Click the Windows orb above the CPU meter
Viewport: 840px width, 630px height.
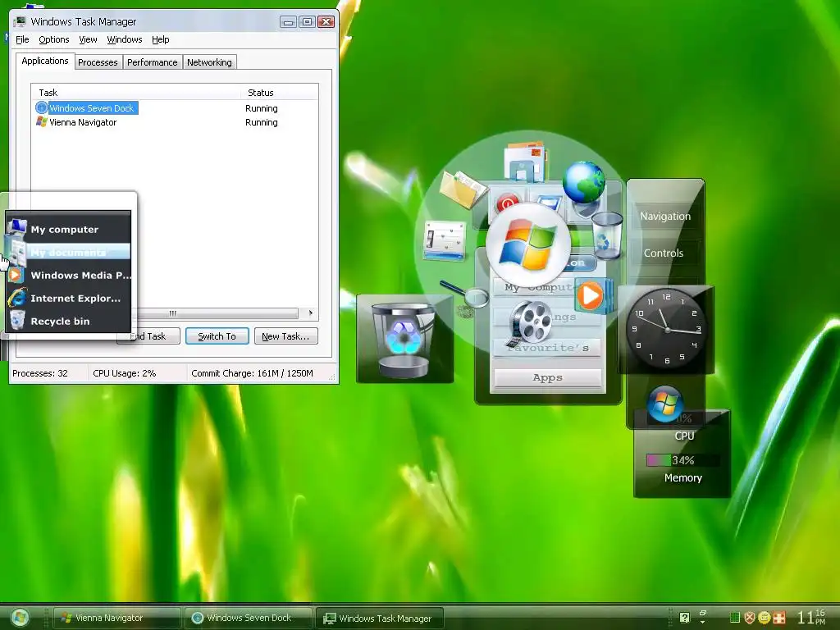[664, 404]
